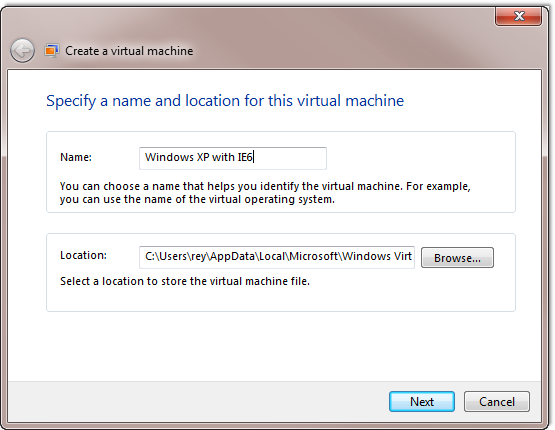Cancel the virtual machine wizard
Screen dimensions: 555x430
(x=497, y=402)
